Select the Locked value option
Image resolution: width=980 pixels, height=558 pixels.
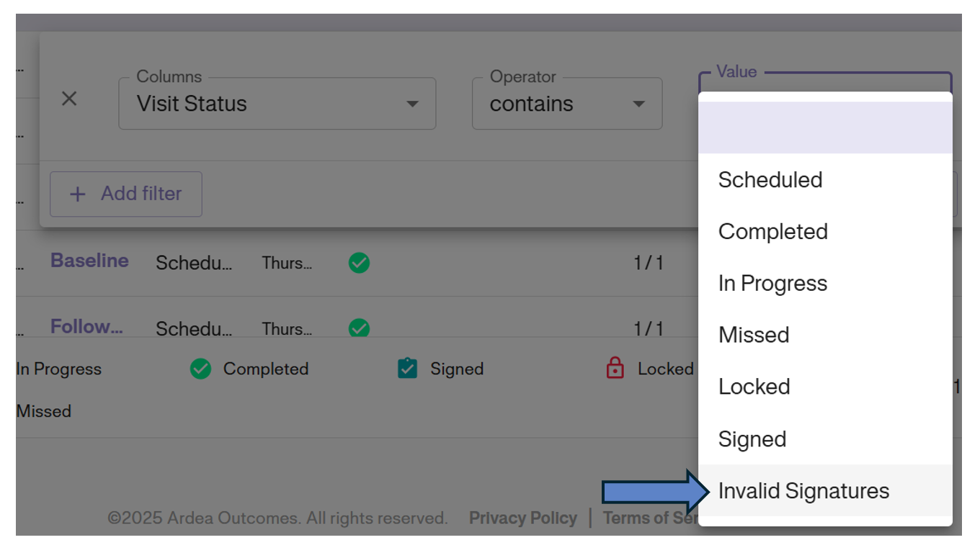[x=754, y=387]
